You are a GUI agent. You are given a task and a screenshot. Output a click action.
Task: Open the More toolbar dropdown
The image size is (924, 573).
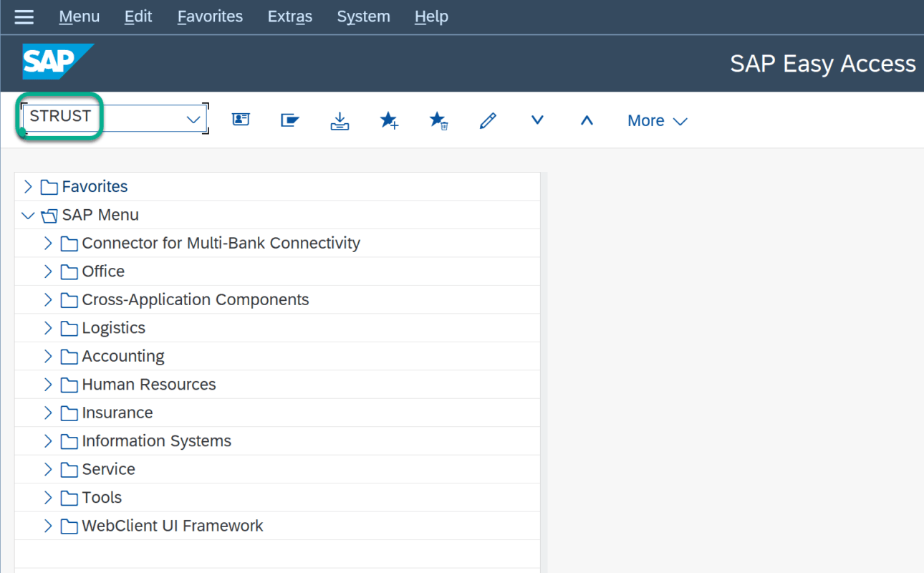coord(657,120)
